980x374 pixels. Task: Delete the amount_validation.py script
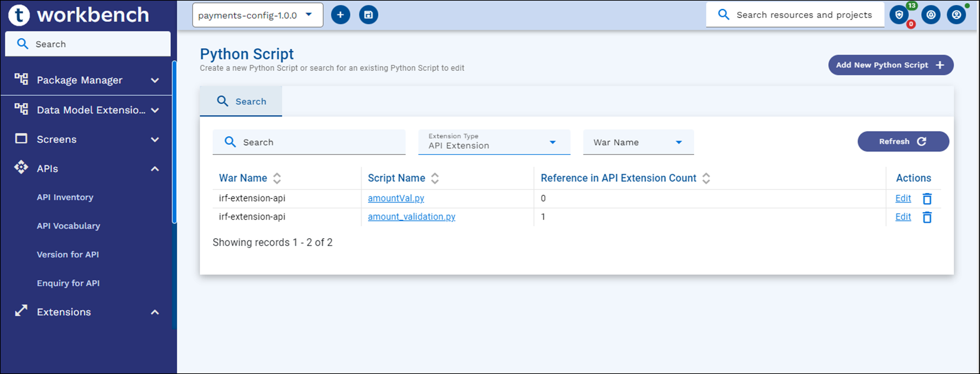click(927, 217)
